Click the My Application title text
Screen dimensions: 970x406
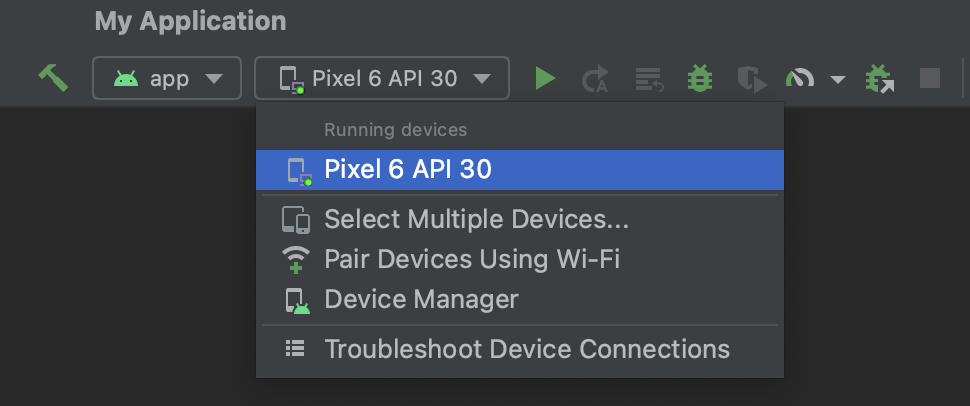(190, 21)
